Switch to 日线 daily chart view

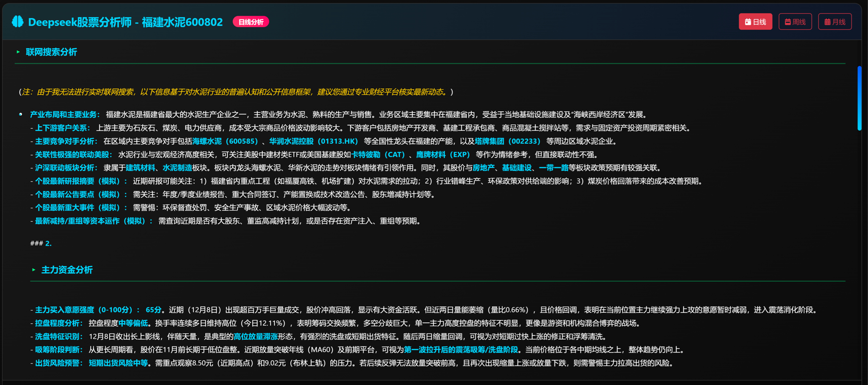click(755, 22)
